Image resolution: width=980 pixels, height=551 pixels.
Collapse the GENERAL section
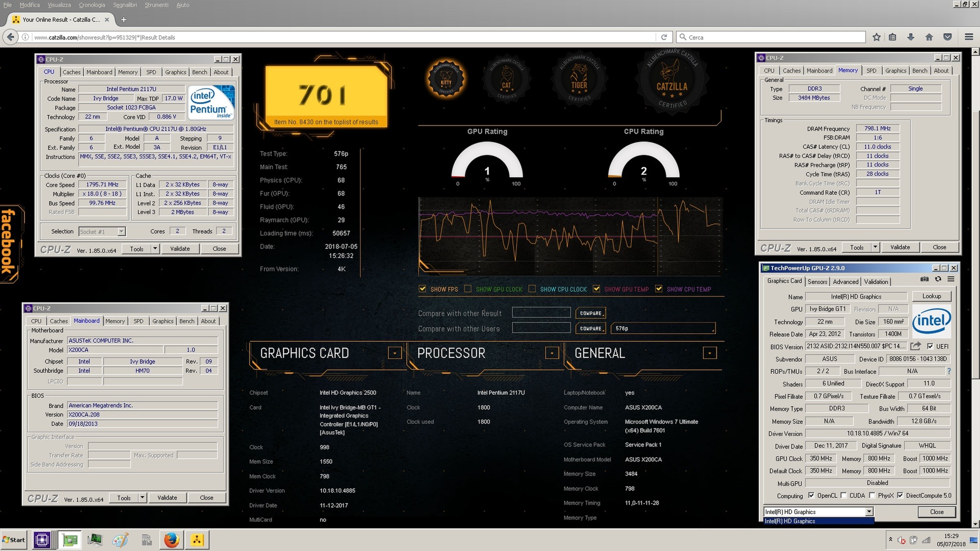coord(709,353)
